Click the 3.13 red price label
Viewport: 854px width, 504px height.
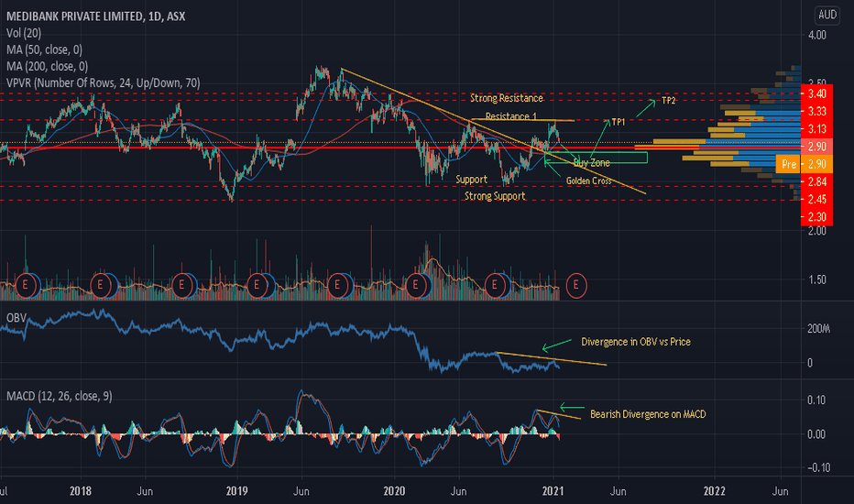pyautogui.click(x=816, y=129)
